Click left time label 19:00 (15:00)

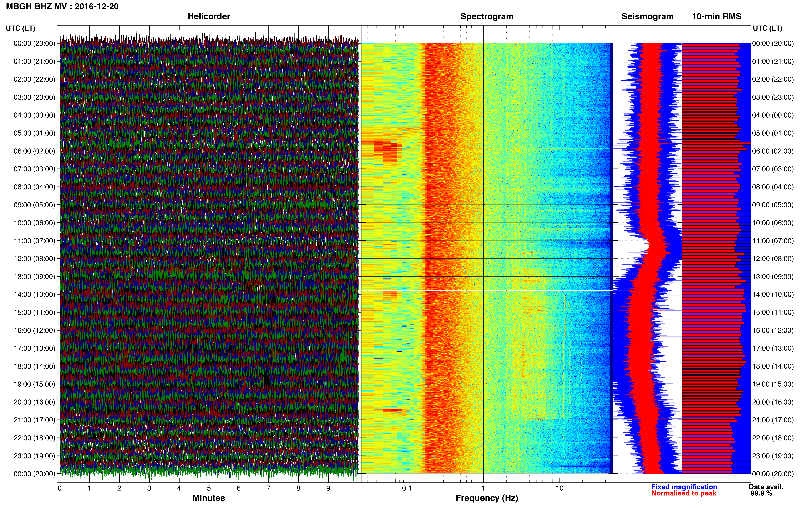pos(34,384)
